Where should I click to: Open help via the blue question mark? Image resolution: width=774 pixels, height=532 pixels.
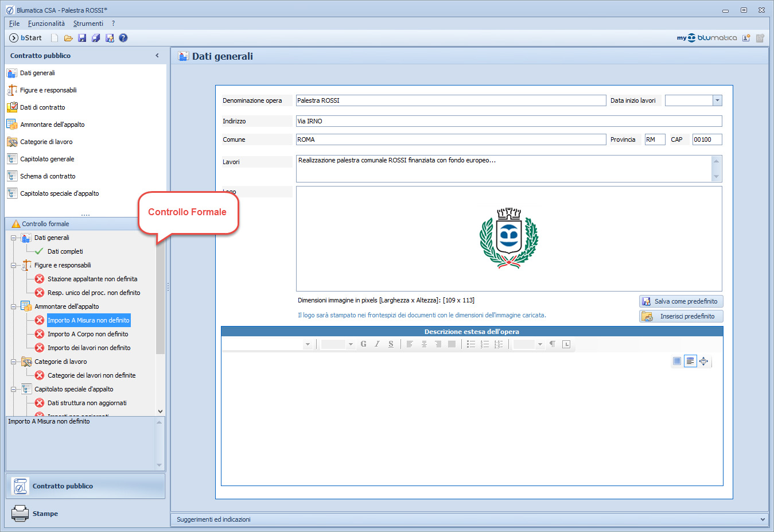123,38
